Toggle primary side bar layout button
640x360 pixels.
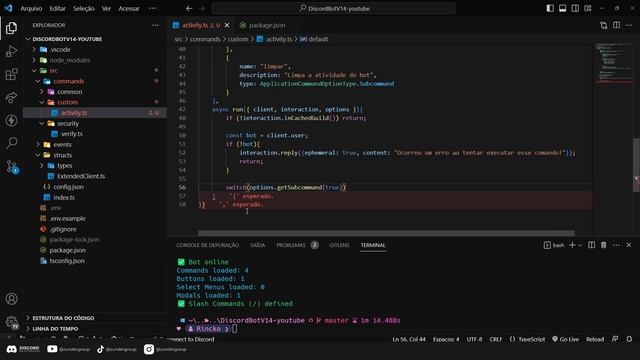pyautogui.click(x=550, y=8)
